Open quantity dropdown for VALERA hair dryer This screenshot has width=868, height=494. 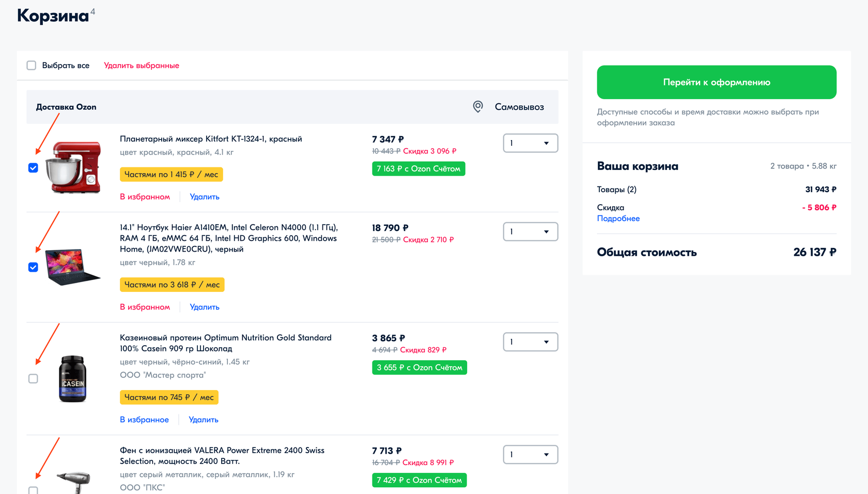coord(531,455)
